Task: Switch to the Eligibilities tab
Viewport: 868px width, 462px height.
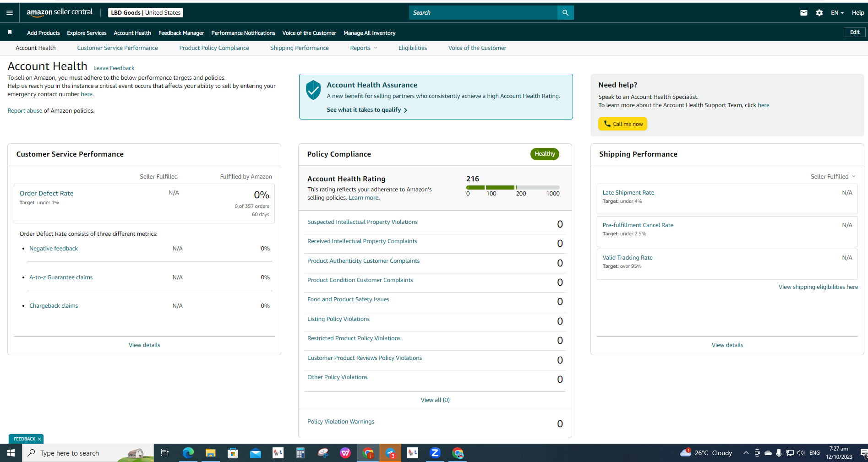Action: click(413, 48)
